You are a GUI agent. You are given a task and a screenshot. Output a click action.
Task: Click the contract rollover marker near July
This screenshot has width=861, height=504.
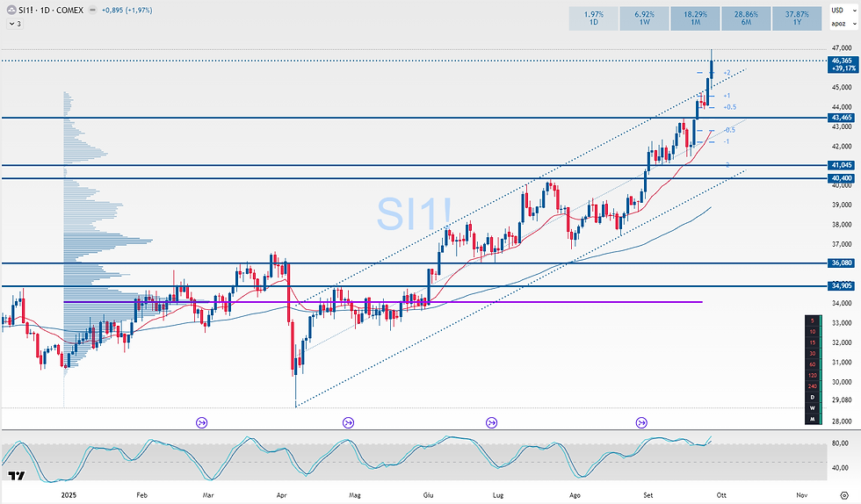click(x=491, y=422)
